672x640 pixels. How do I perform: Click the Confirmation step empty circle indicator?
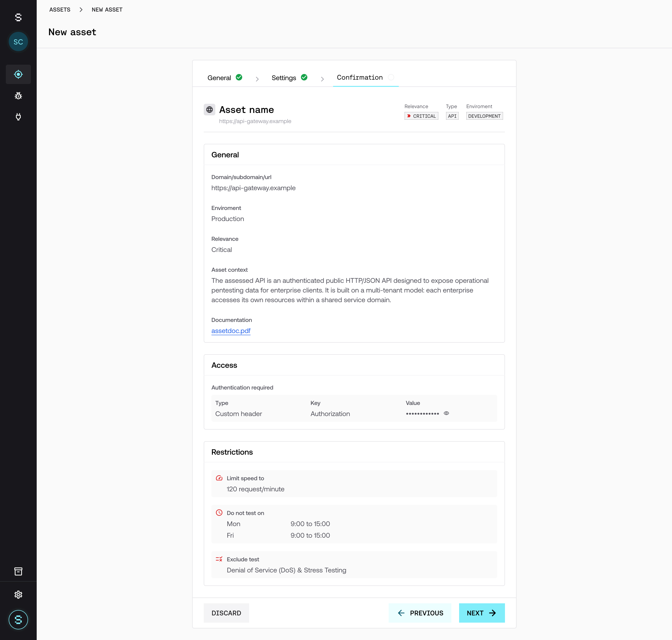pos(391,77)
